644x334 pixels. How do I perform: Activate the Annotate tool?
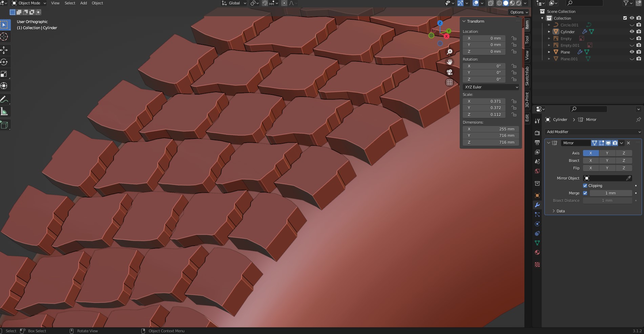[4, 99]
